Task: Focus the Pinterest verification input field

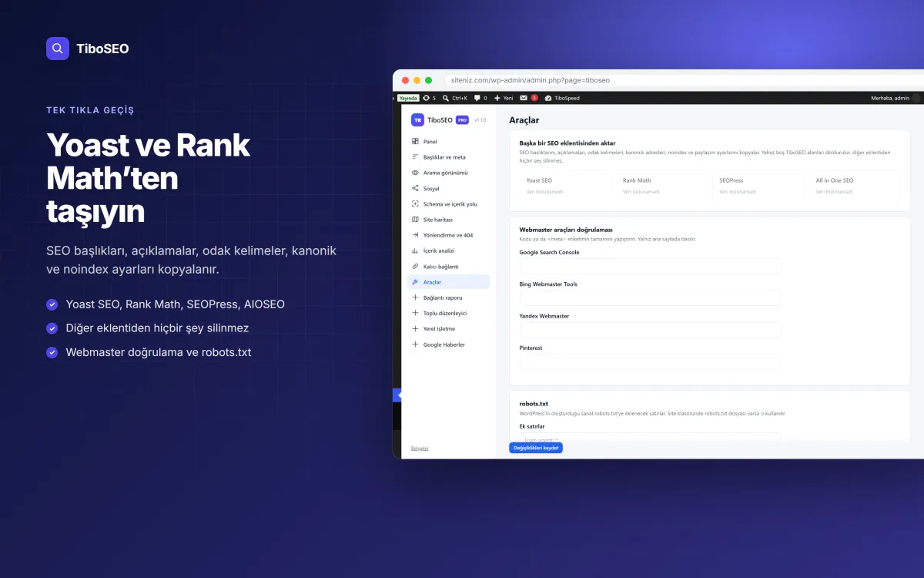Action: coord(650,361)
